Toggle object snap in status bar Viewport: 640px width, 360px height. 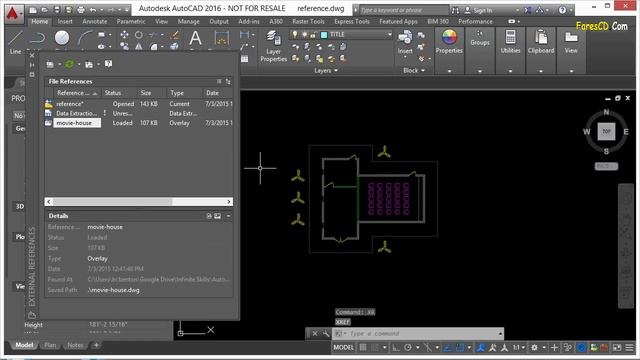point(460,347)
